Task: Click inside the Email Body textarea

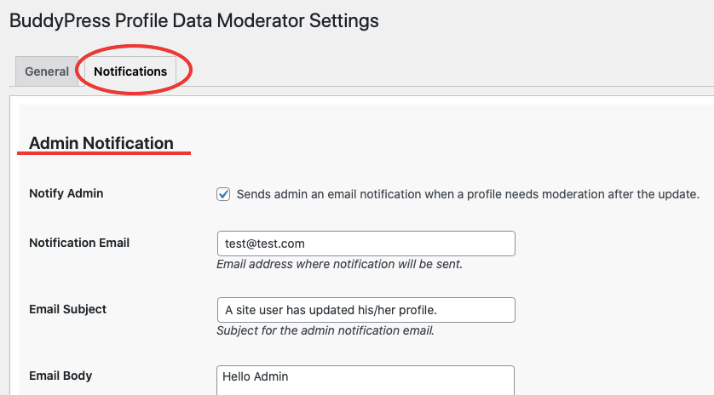Action: tap(366, 380)
